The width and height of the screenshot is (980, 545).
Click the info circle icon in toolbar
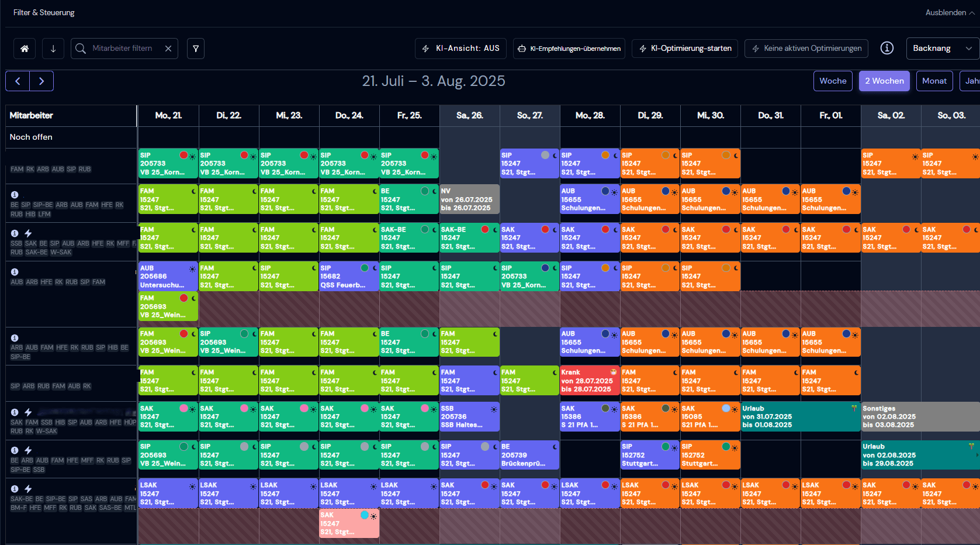point(886,49)
